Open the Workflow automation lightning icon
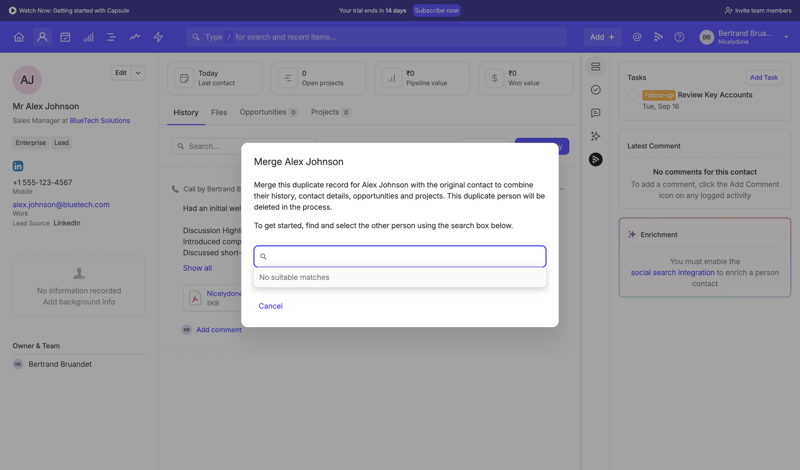Screen dimensions: 800x470 [158, 37]
